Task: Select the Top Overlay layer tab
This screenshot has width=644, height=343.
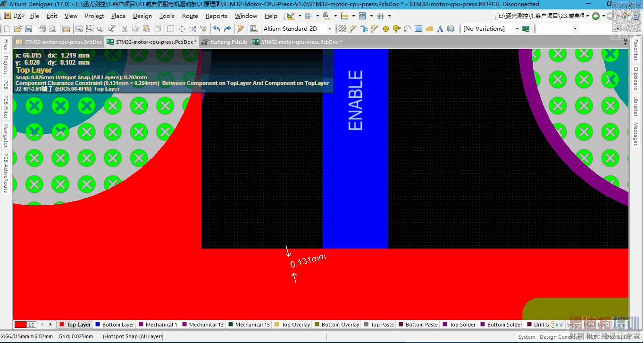Action: tap(293, 325)
